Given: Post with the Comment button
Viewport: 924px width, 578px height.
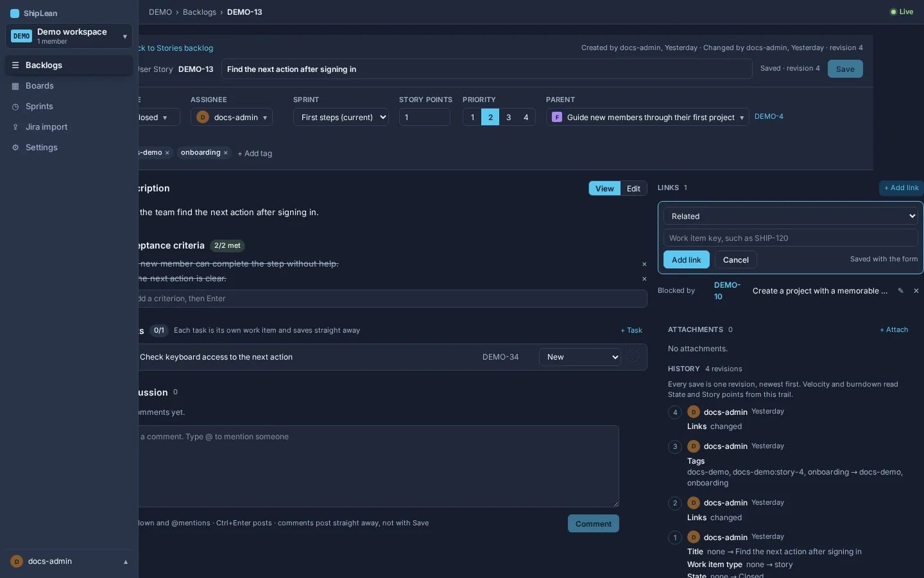Looking at the screenshot, I should tap(594, 523).
